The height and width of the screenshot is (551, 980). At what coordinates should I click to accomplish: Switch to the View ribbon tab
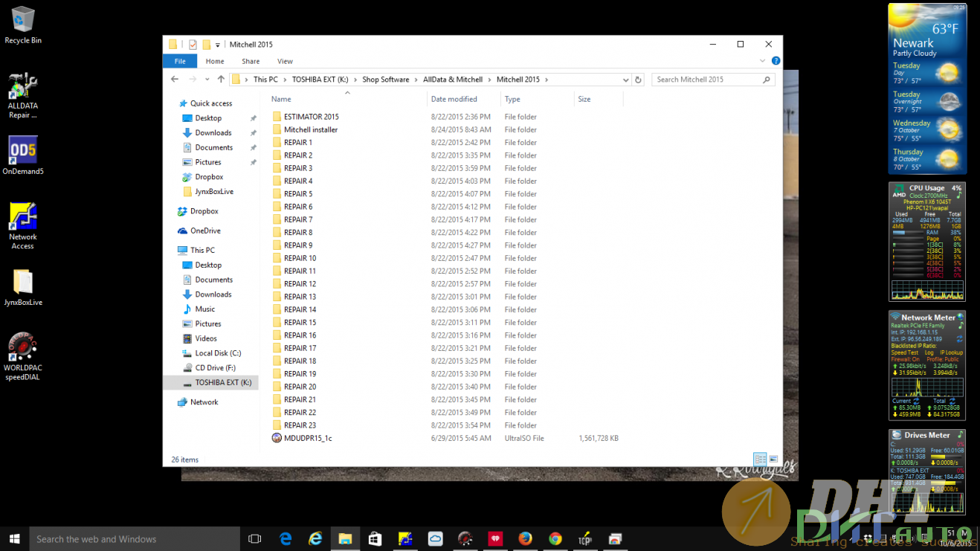[x=285, y=61]
